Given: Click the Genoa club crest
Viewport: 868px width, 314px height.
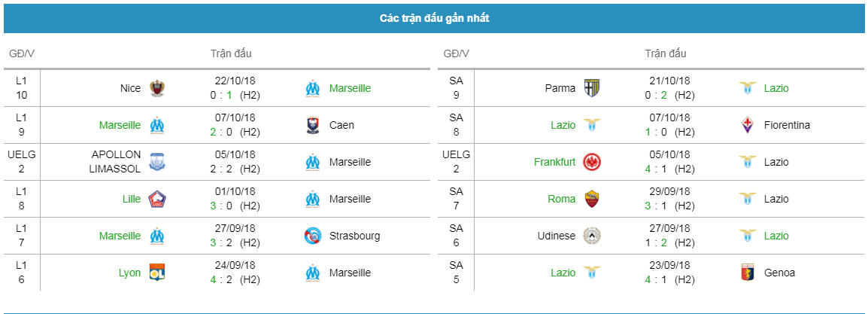Looking at the screenshot, I should [748, 273].
